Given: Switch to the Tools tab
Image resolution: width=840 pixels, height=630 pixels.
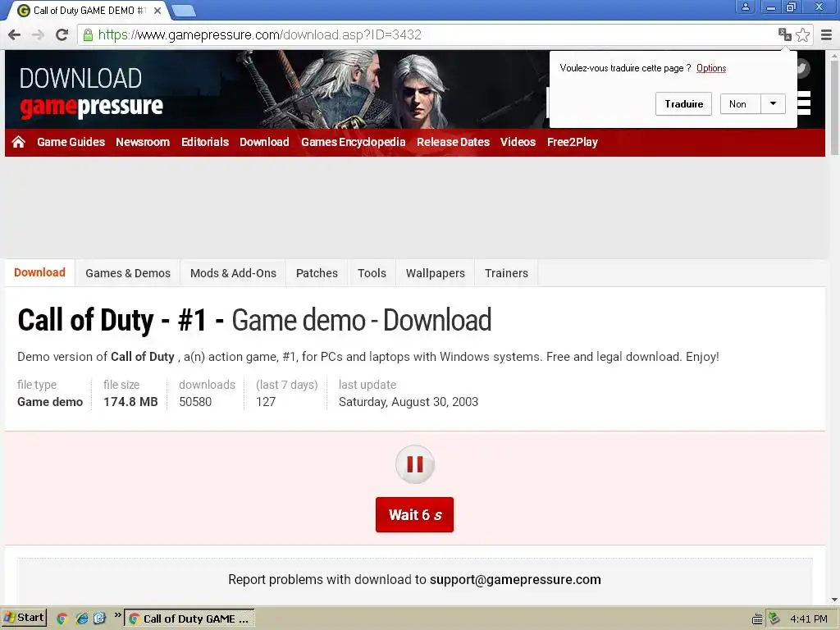Looking at the screenshot, I should click(x=372, y=273).
